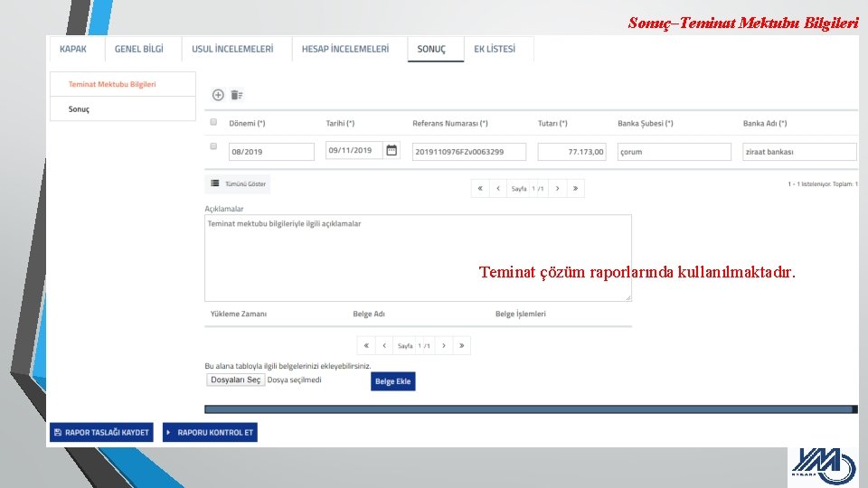Click Referans Numarası (*) column header

450,124
